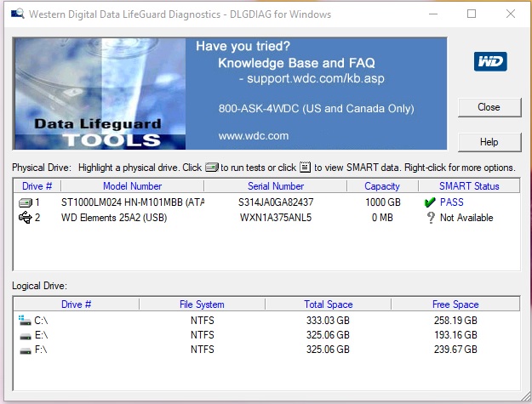Viewport: 532px width, 404px height.
Task: Click the Not Available question mark icon
Action: click(x=431, y=218)
